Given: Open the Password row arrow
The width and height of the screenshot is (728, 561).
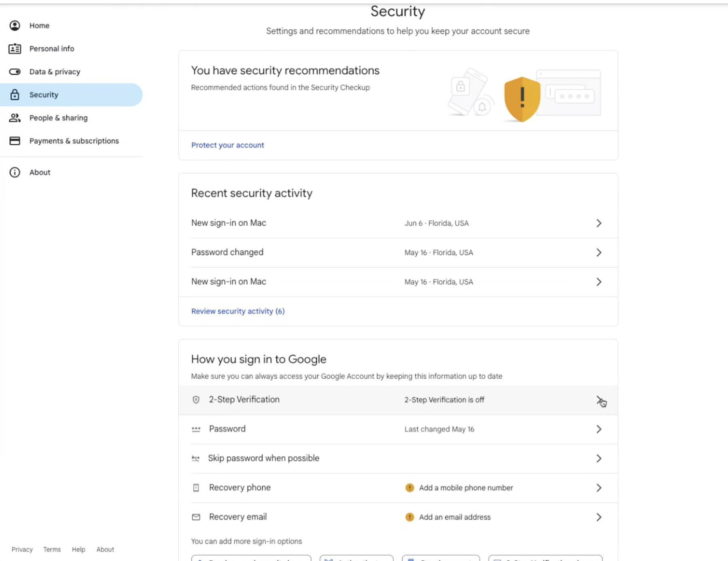Looking at the screenshot, I should [x=599, y=429].
